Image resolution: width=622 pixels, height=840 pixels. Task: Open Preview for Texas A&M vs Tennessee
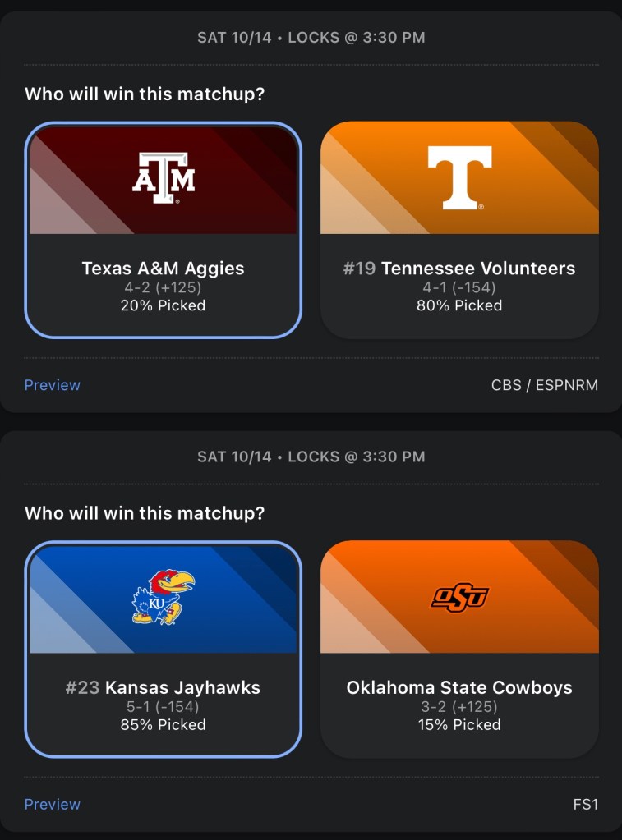53,385
